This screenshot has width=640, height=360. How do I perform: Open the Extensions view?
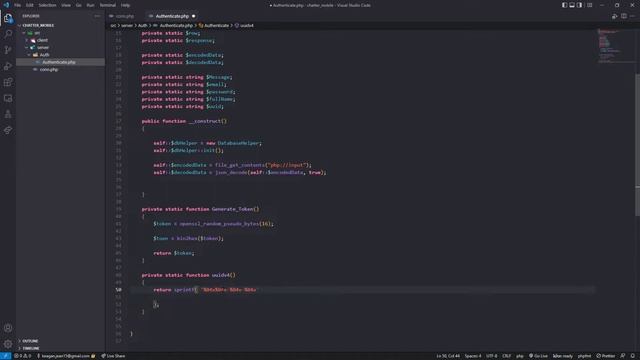click(8, 82)
